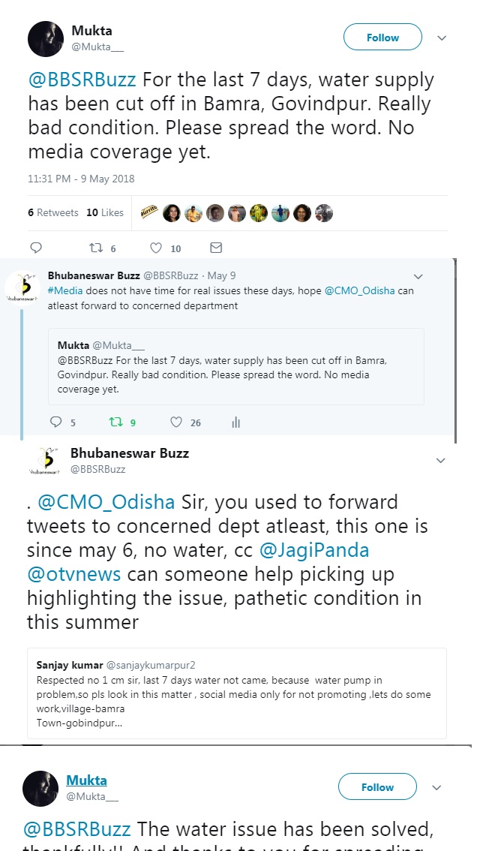Expand chevron menu on top Mukta tweet
This screenshot has width=504, height=851.
click(442, 38)
